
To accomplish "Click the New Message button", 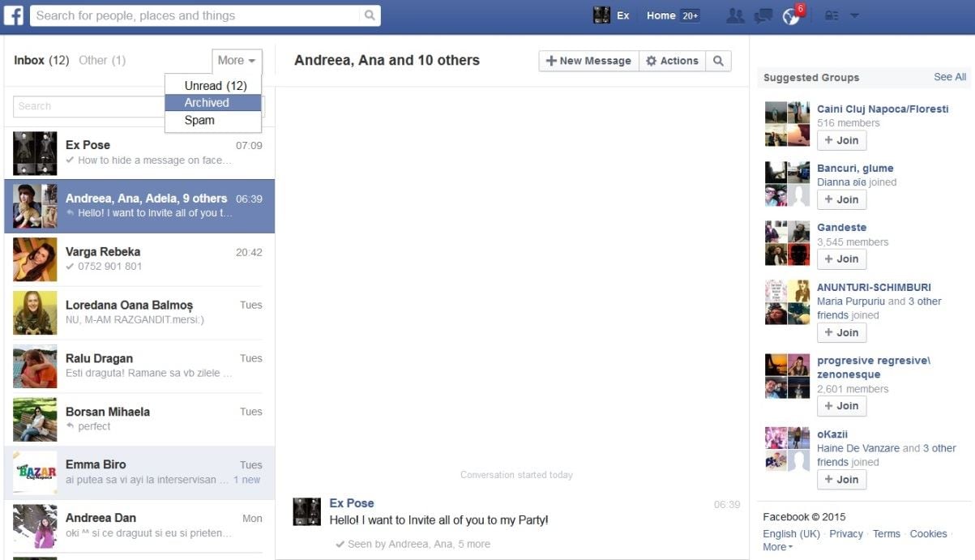I will click(x=588, y=61).
